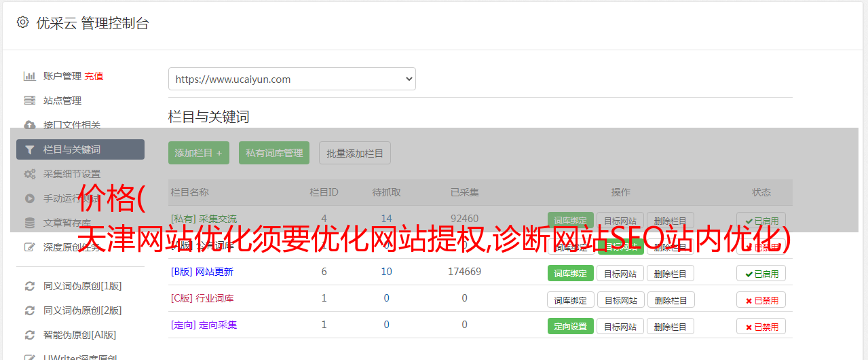The image size is (868, 360).
Task: Click the gear icon beside 优采云 管理控制台
Action: tap(22, 22)
